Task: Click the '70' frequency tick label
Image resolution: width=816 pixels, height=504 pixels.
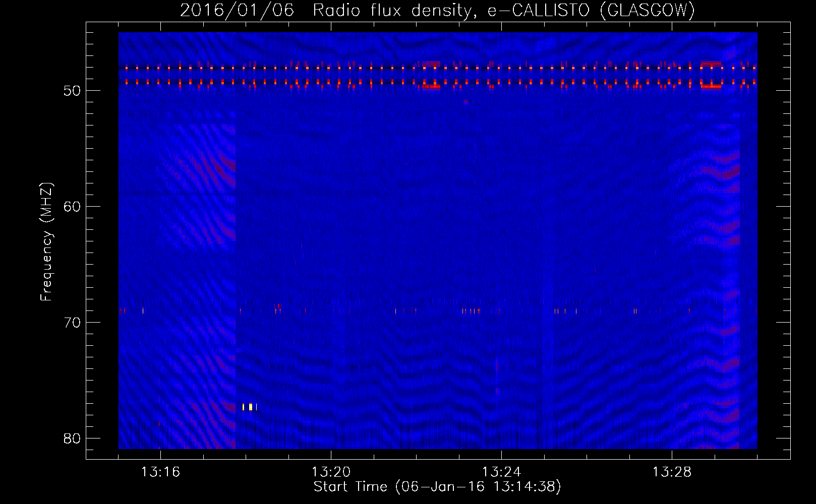Action: click(72, 323)
